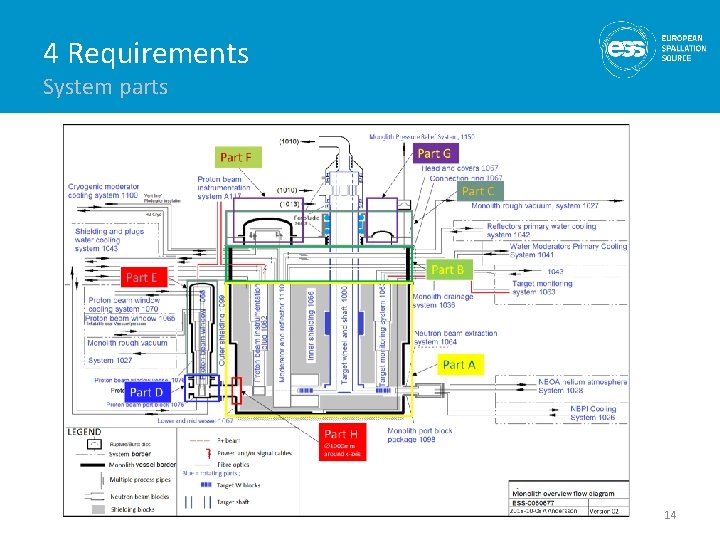Click the '4 Requirements' slide title
Viewport: 720px width, 540px height.
[x=146, y=53]
